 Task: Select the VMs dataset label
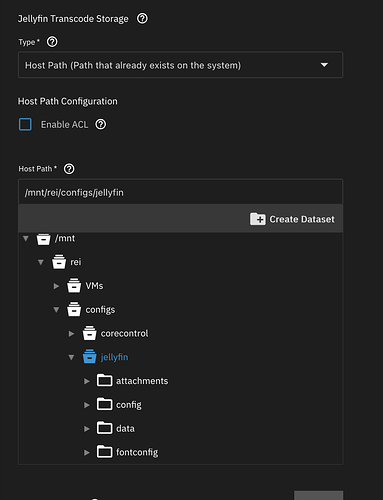pos(94,286)
